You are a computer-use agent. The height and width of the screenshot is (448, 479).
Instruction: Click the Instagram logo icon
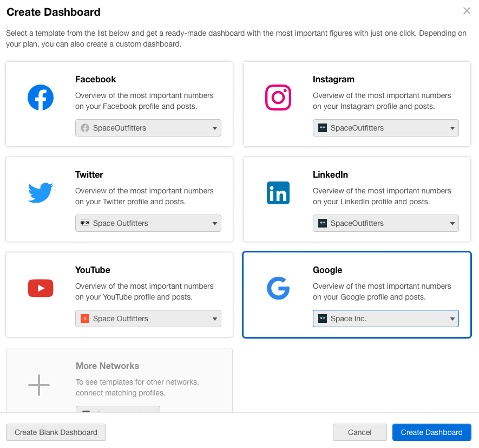278,98
